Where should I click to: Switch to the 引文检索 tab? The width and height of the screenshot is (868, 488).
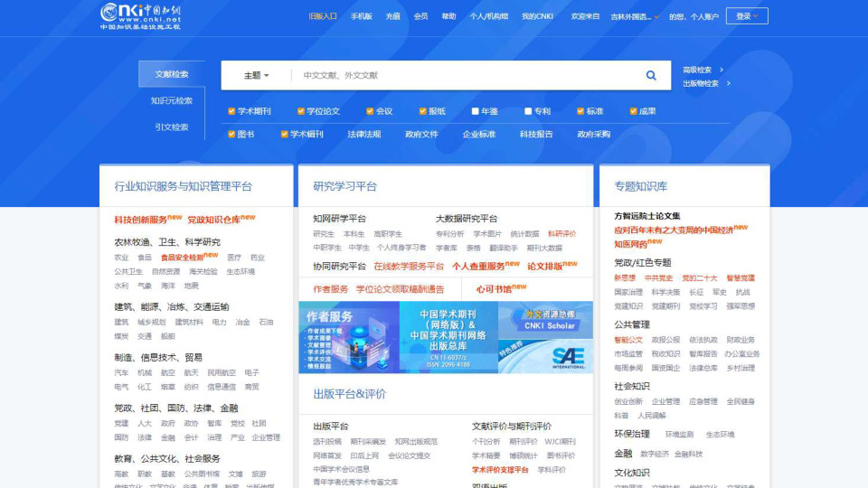click(x=172, y=127)
